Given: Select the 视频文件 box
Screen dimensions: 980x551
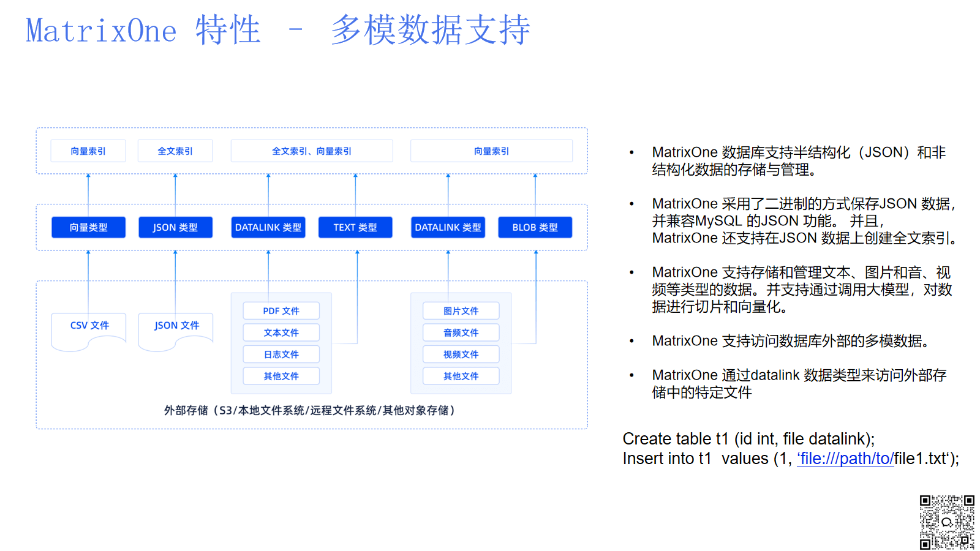Looking at the screenshot, I should (461, 354).
